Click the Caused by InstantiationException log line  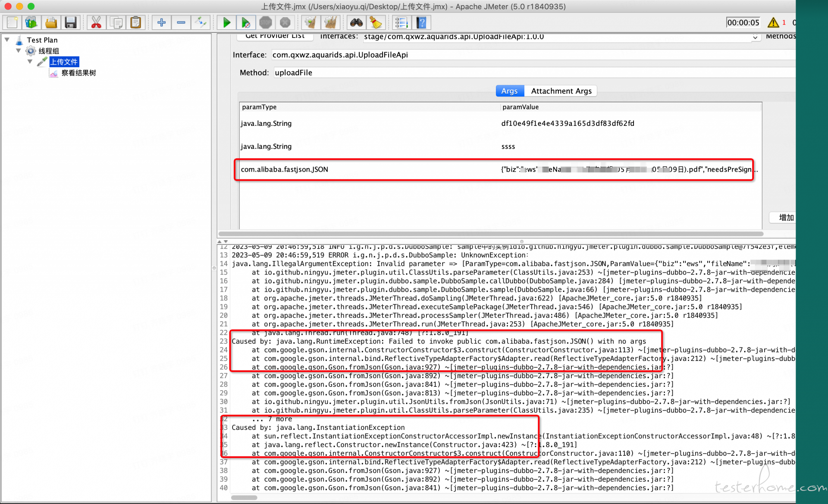pos(318,428)
